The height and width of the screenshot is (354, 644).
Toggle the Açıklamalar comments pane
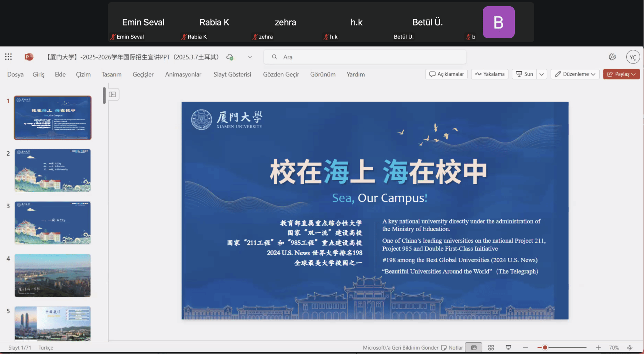pyautogui.click(x=447, y=74)
